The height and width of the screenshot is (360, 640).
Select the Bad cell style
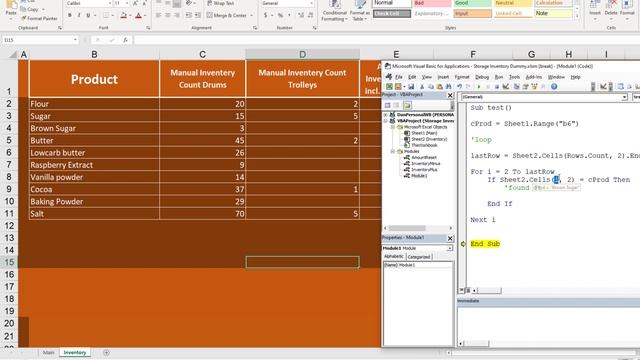432,3
